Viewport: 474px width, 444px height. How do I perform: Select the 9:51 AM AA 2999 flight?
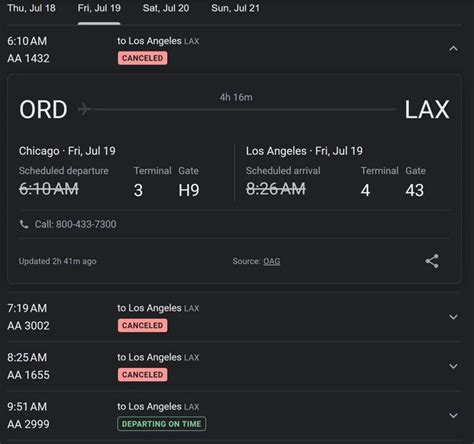pyautogui.click(x=234, y=415)
